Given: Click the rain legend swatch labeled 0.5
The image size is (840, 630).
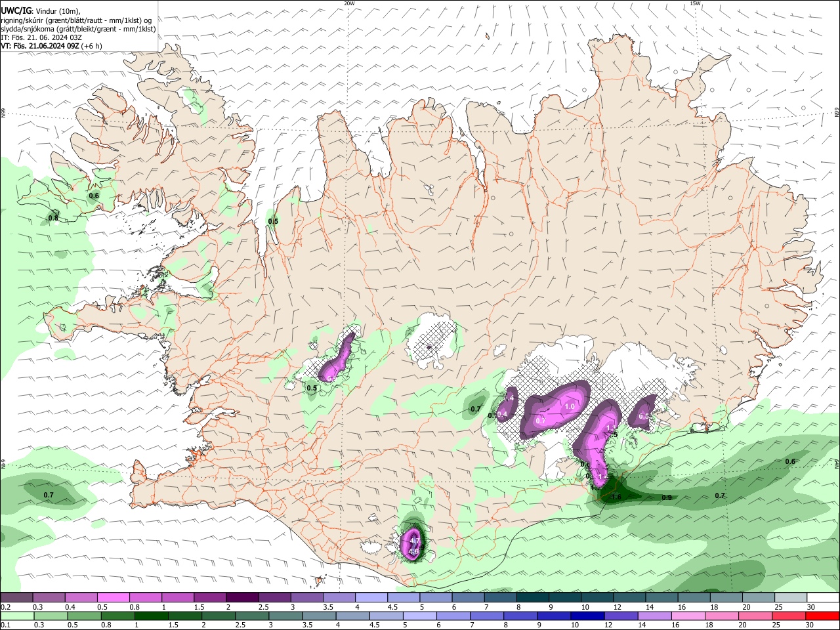Looking at the screenshot, I should pos(86,616).
